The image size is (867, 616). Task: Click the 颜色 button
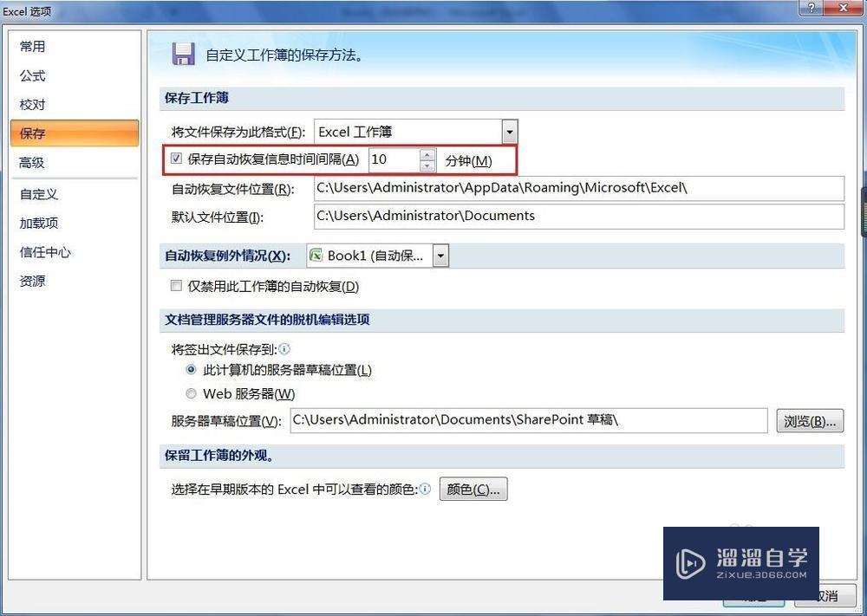[473, 488]
